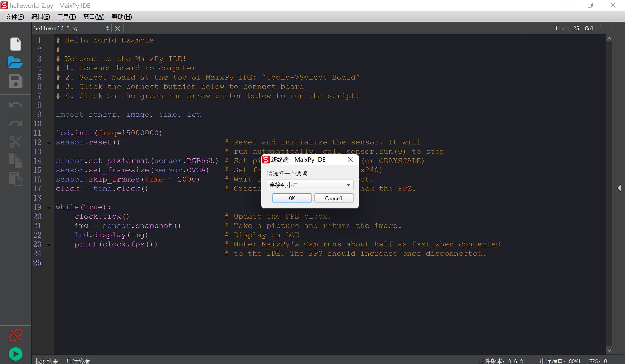The height and width of the screenshot is (364, 625).
Task: Click the Redo arrow icon
Action: click(x=15, y=123)
